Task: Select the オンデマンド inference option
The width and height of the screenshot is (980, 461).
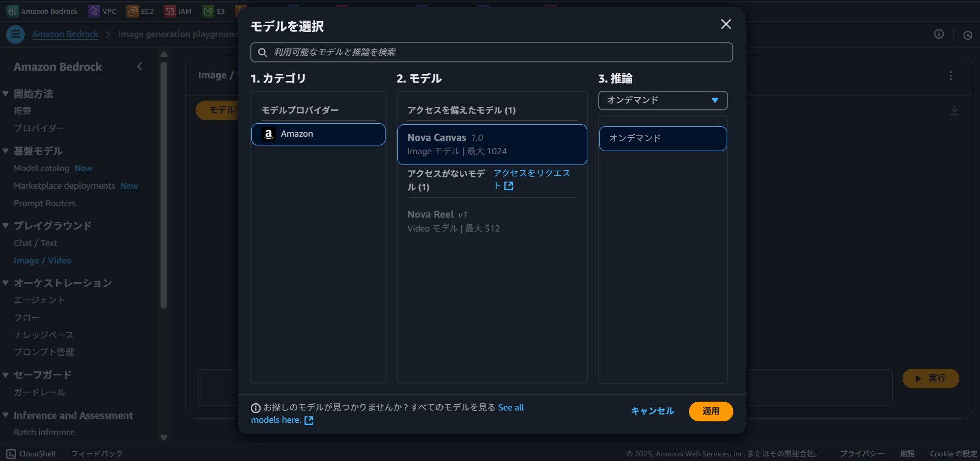Action: tap(663, 138)
